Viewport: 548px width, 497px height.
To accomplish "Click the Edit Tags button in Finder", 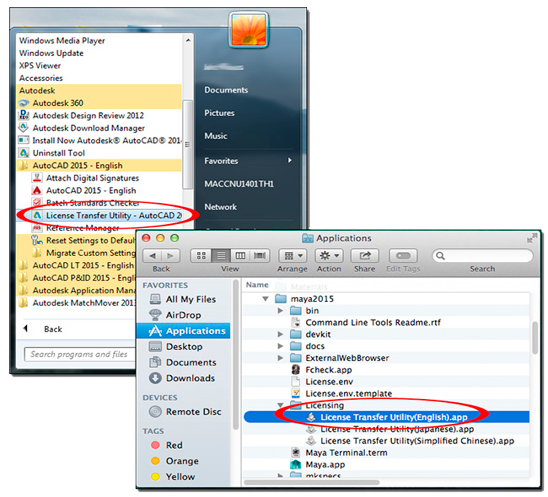I will click(403, 256).
